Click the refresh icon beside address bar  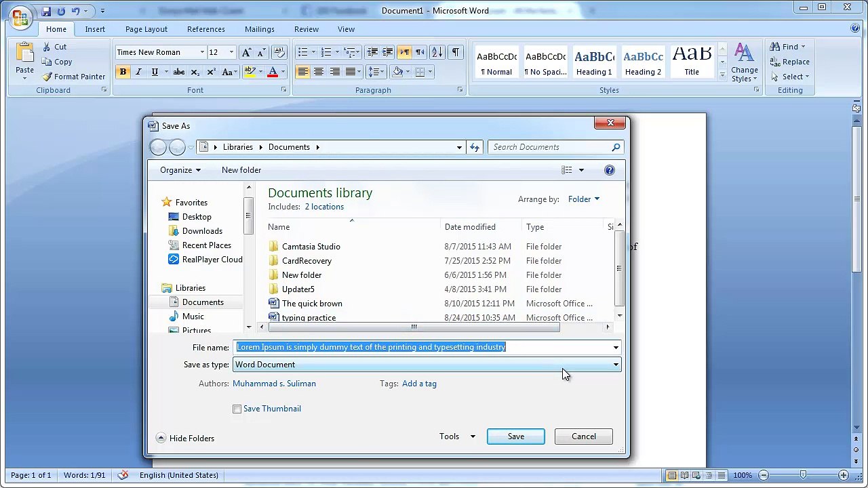(475, 147)
